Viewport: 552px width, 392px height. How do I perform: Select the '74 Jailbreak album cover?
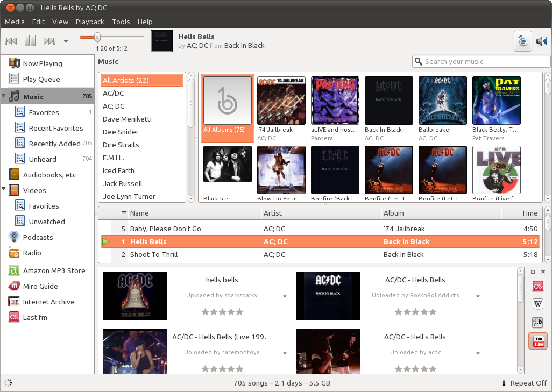pos(281,101)
